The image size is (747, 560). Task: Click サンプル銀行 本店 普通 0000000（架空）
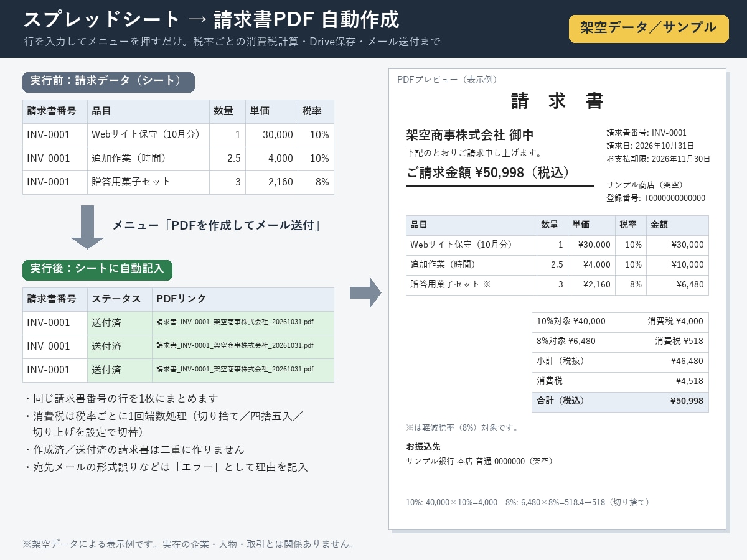pyautogui.click(x=479, y=461)
